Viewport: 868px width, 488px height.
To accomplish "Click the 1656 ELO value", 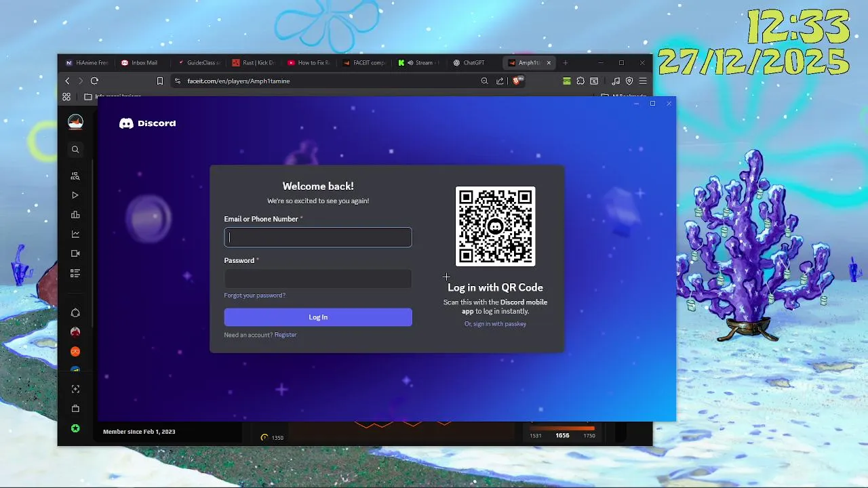I will (x=562, y=436).
